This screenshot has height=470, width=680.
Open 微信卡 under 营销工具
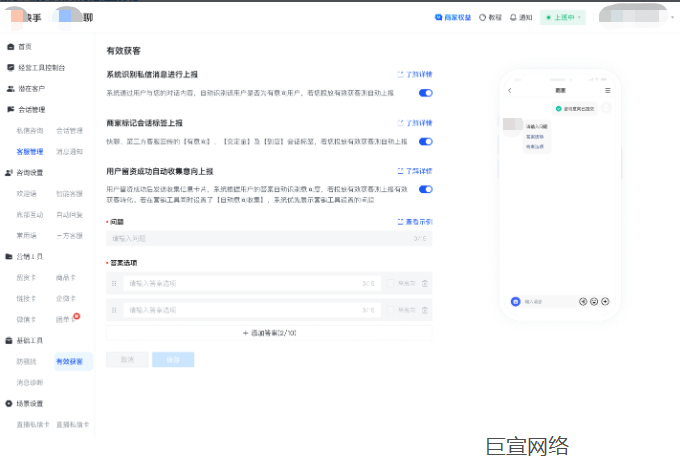point(26,320)
